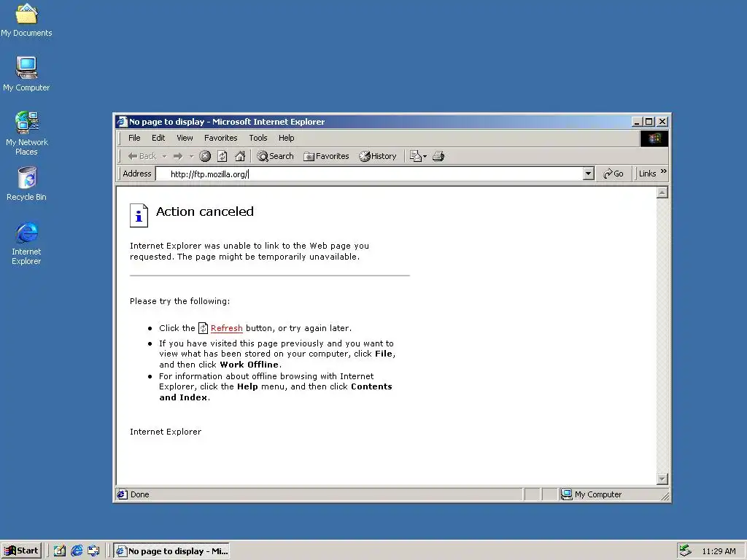Open the File menu

pos(134,138)
